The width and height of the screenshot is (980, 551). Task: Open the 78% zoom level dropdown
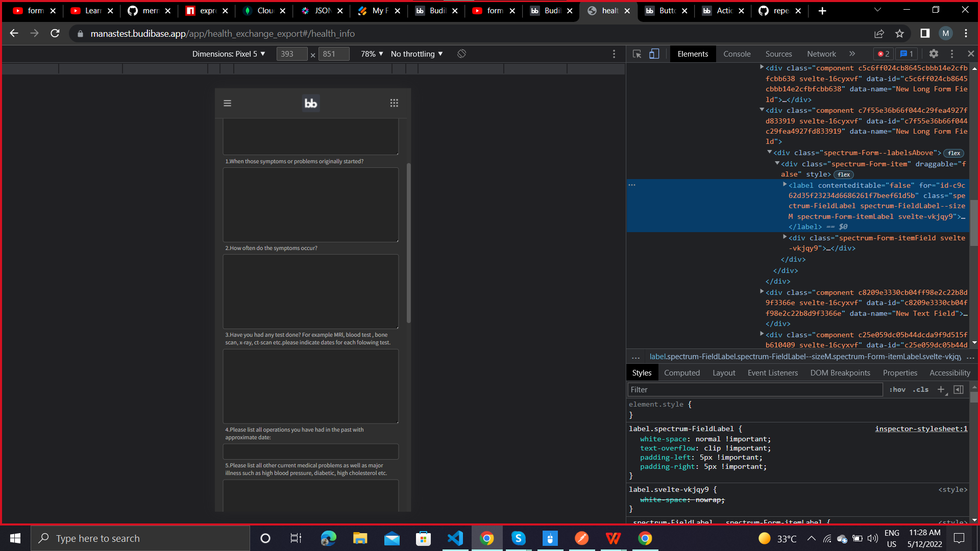click(x=371, y=54)
